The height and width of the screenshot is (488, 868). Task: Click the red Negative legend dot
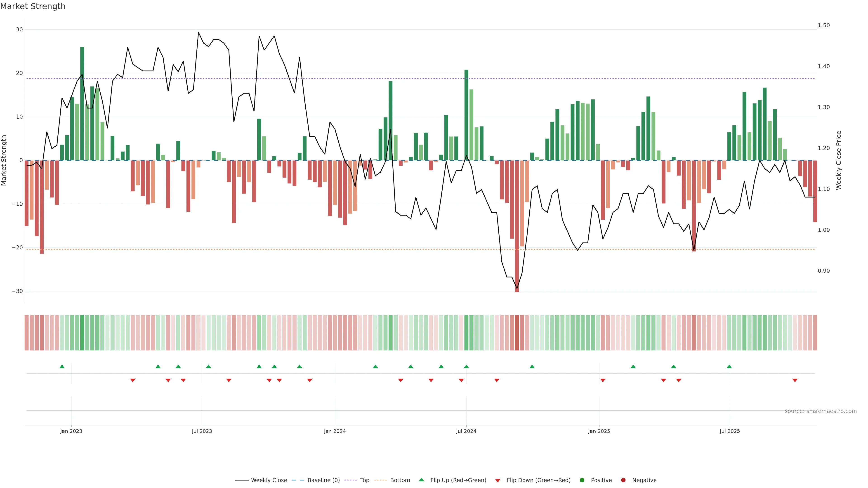point(623,480)
